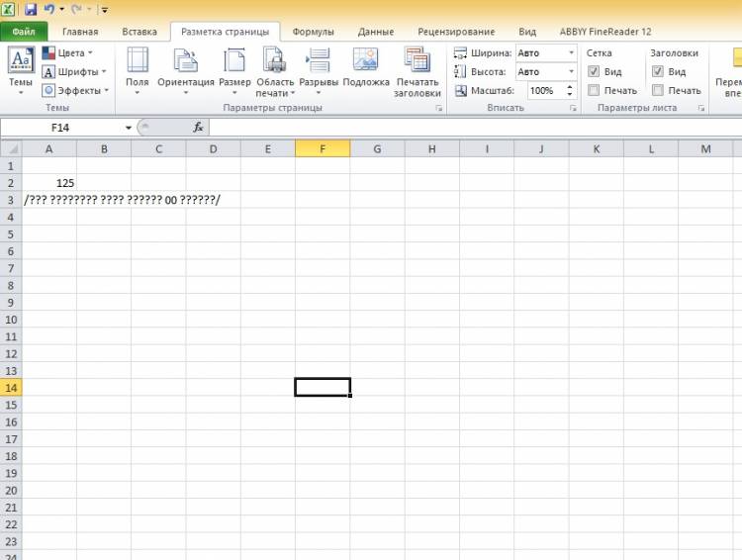The width and height of the screenshot is (742, 560).
Task: Select cell A2 containing 125
Action: (49, 183)
